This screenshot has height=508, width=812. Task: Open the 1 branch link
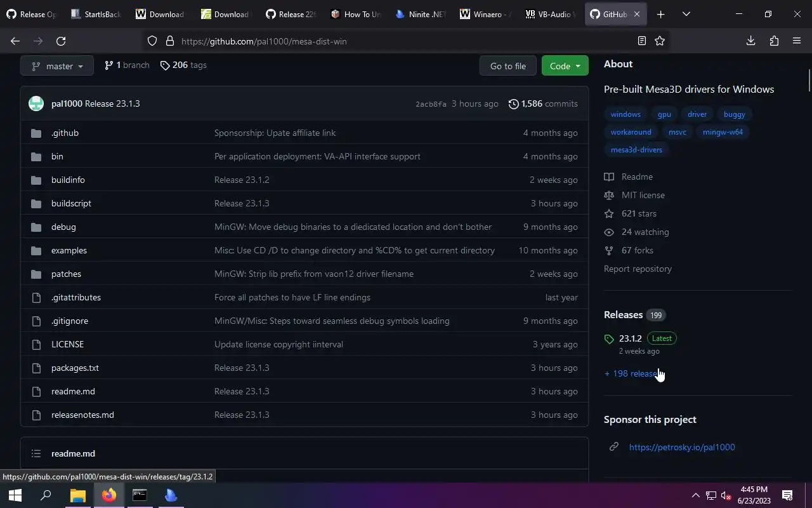pos(127,65)
